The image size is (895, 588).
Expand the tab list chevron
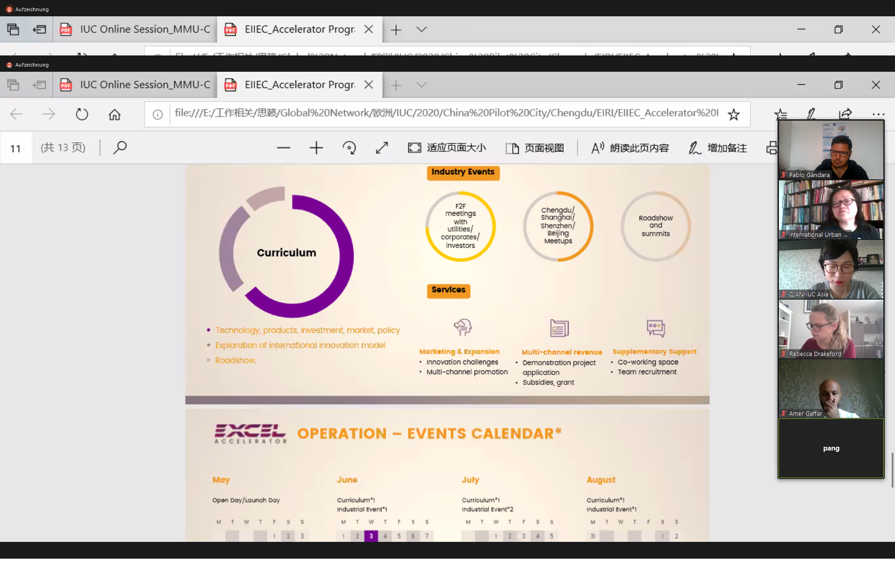(421, 85)
